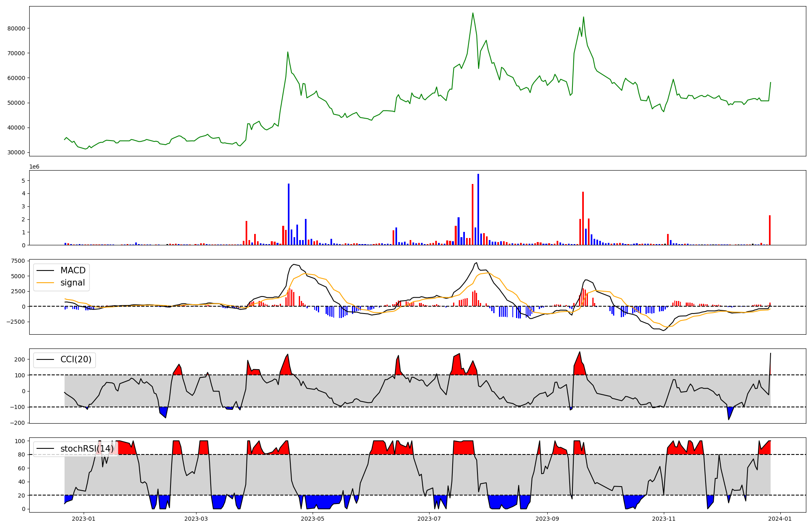
Task: Click the 80000 price axis tick label
Action: pos(16,28)
